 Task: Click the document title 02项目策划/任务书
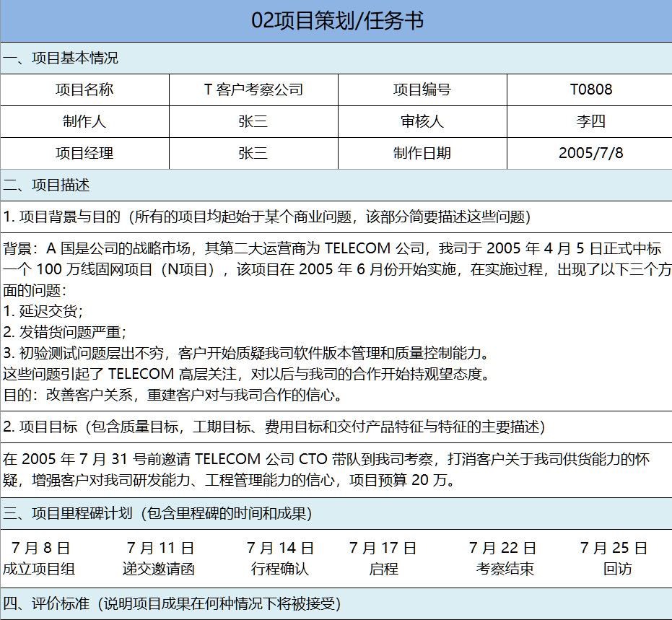point(336,22)
